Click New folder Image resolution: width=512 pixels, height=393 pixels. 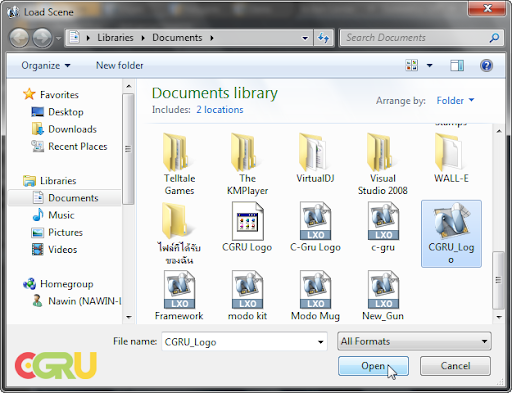(120, 65)
